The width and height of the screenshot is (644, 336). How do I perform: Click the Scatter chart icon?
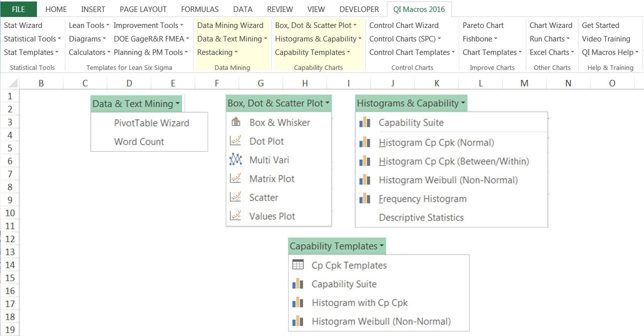pyautogui.click(x=236, y=197)
